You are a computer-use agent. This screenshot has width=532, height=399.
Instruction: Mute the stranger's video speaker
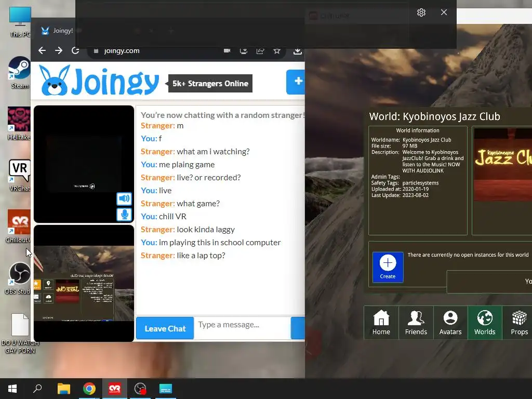124,198
